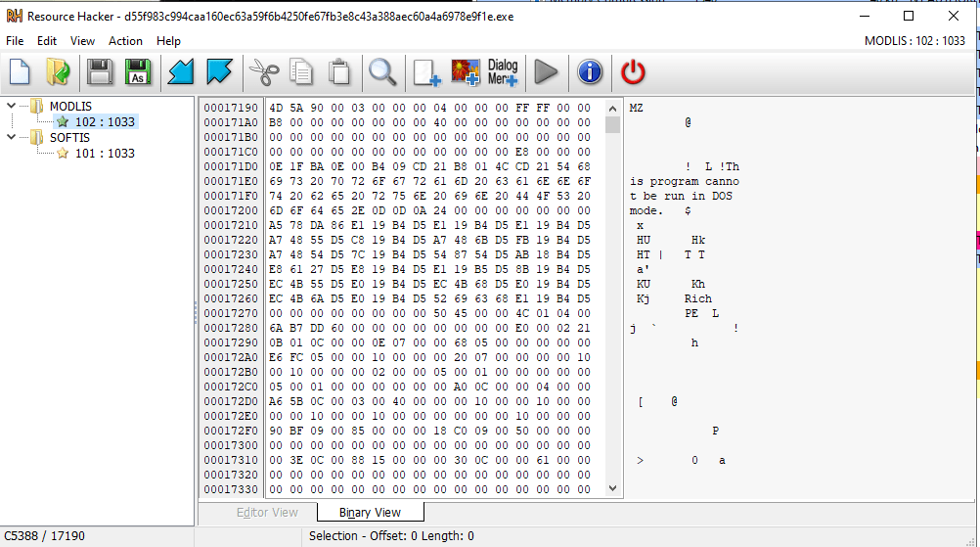Click the Open file folder icon
This screenshot has width=980, height=547.
[59, 71]
